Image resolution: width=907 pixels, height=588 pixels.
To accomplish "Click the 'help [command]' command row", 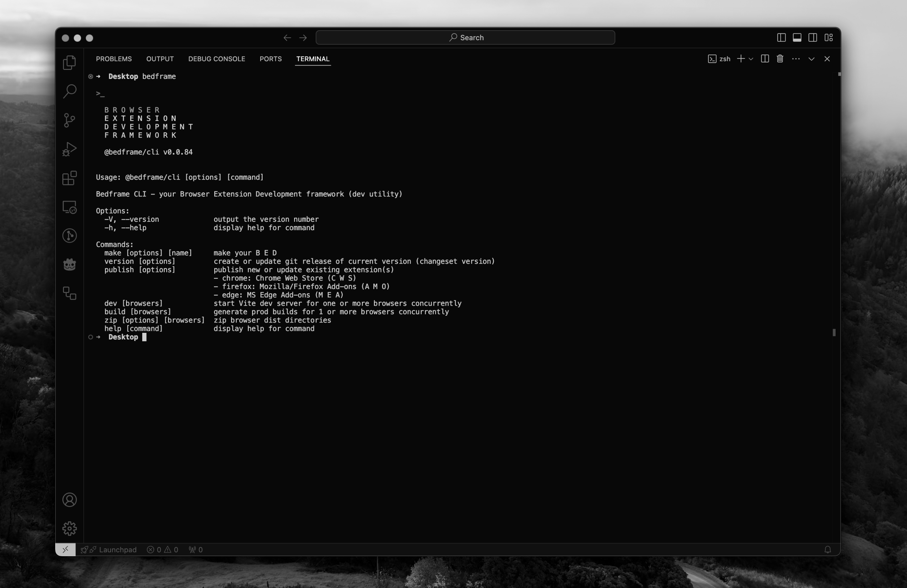I will coord(209,328).
